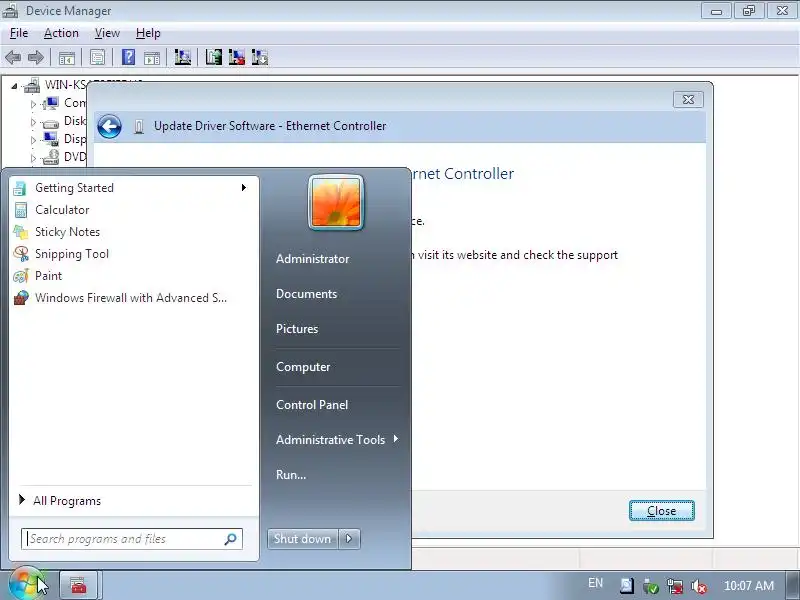Image resolution: width=800 pixels, height=600 pixels.
Task: Expand the Disk drives category
Action: pyautogui.click(x=33, y=122)
